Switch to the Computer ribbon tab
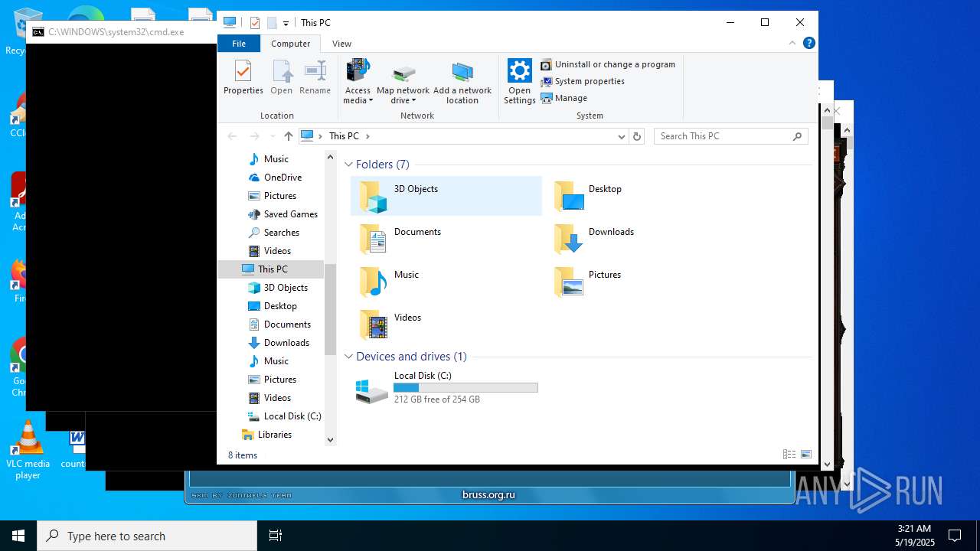 pyautogui.click(x=291, y=44)
